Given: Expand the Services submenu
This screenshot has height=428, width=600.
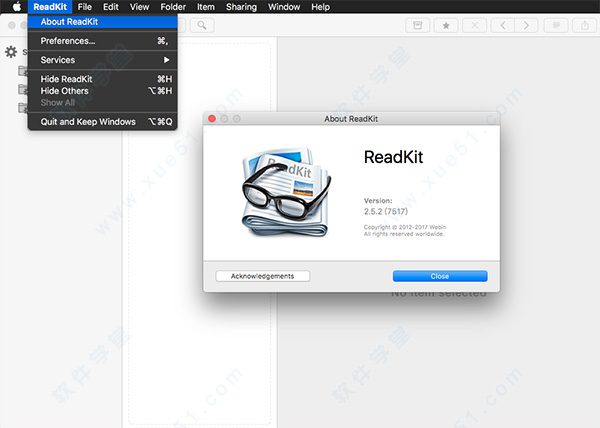Looking at the screenshot, I should (x=103, y=60).
